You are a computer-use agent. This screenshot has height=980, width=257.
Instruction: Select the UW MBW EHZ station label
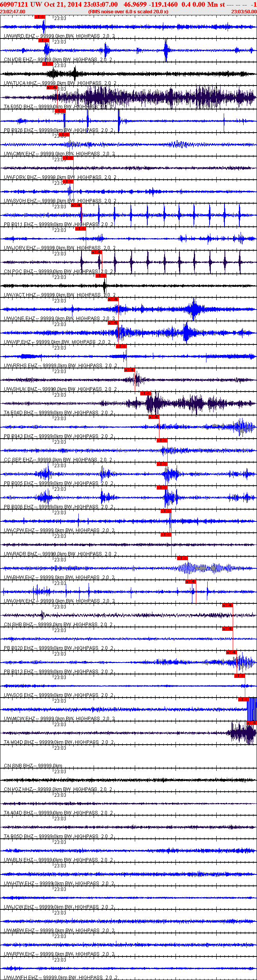pos(59,931)
